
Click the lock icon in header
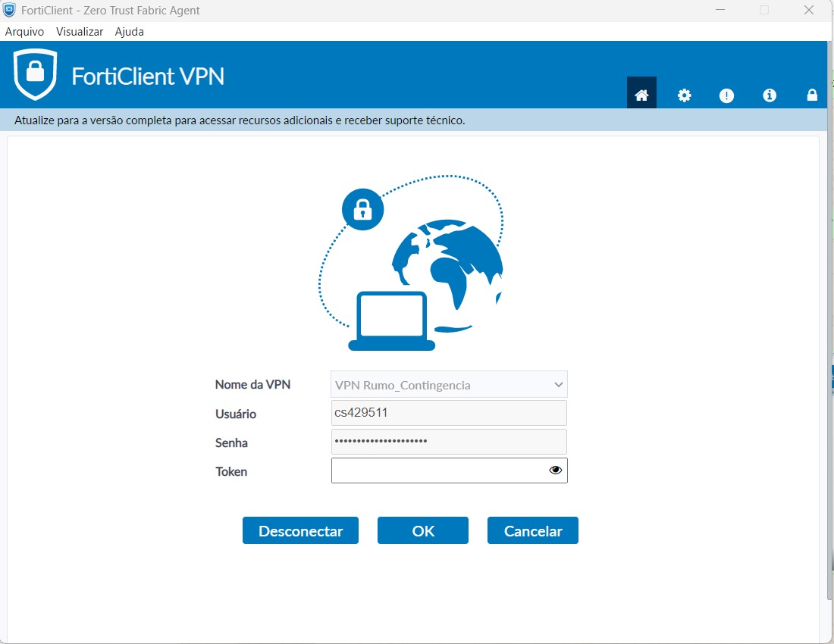point(812,95)
